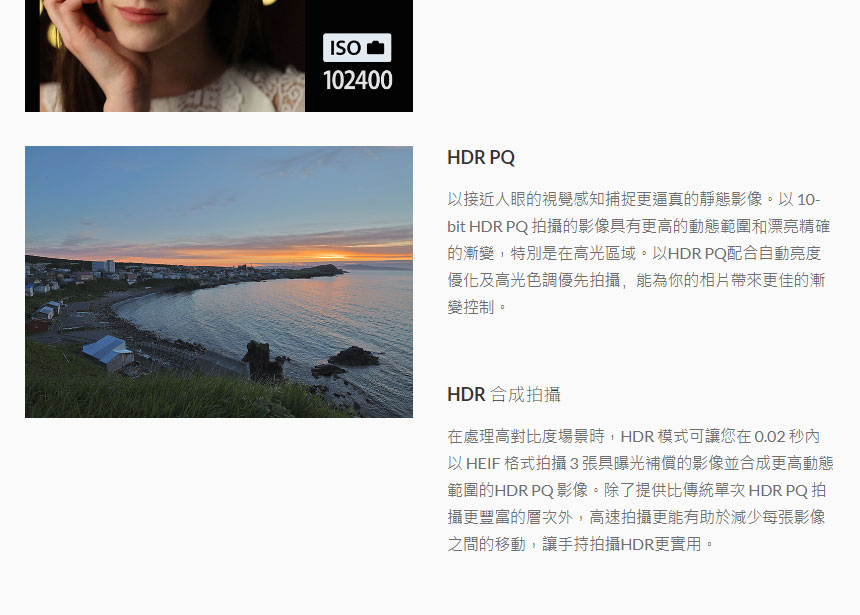Click the word HEIF in the second paragraph
The image size is (860, 615).
(483, 464)
